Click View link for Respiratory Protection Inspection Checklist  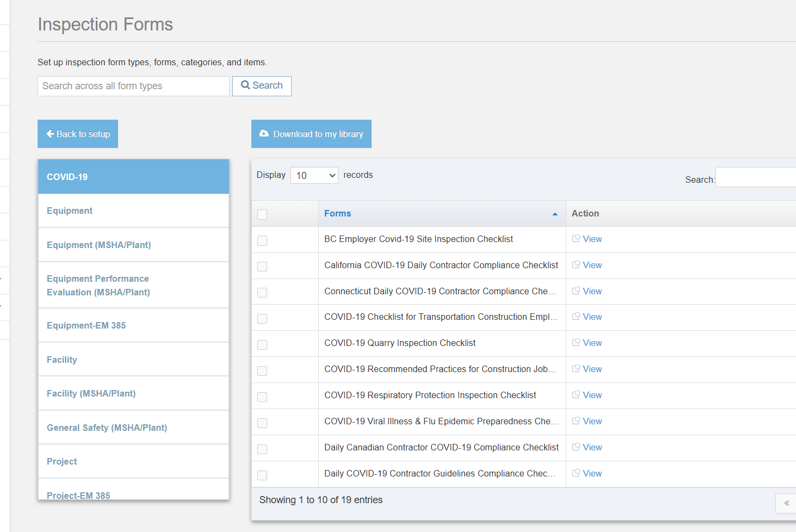pos(592,395)
